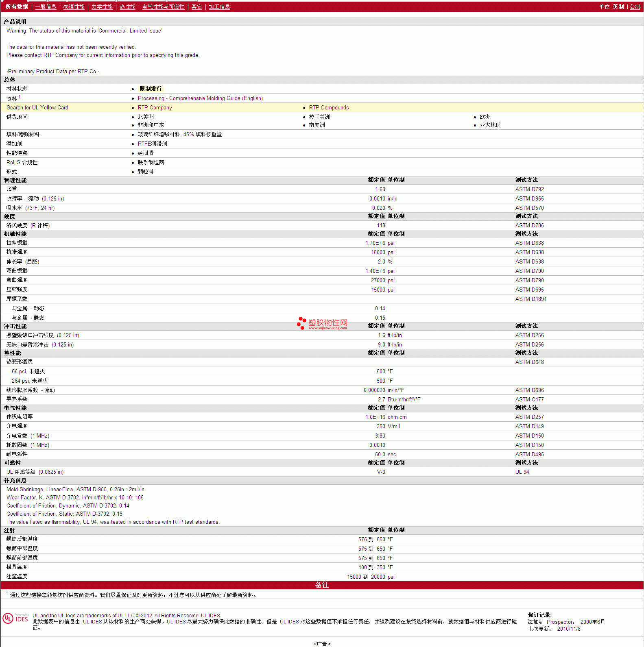Select the 弯曲强度 value 27000

378,280
